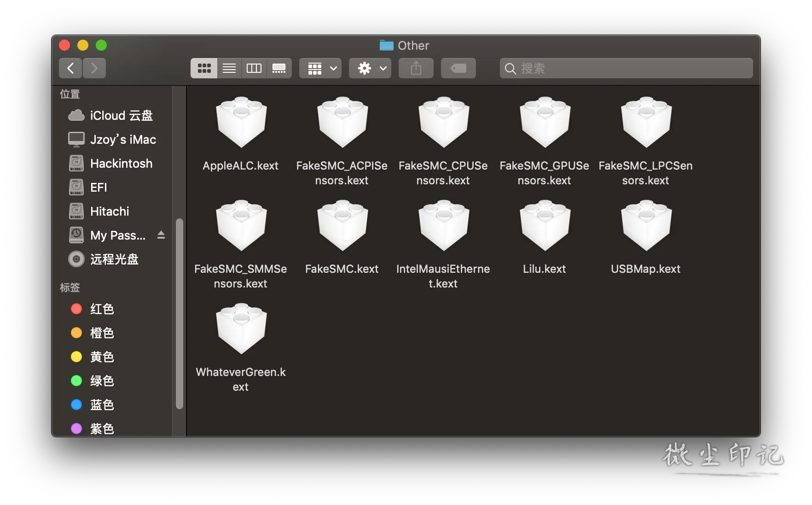Go forward with the right chevron
Viewport: 812px width, 505px height.
(94, 69)
